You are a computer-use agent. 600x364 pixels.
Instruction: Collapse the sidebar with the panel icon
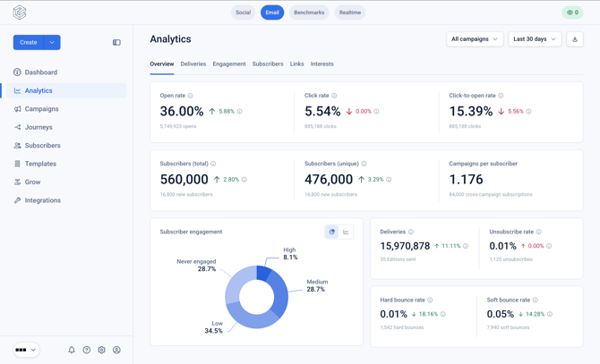coord(116,42)
